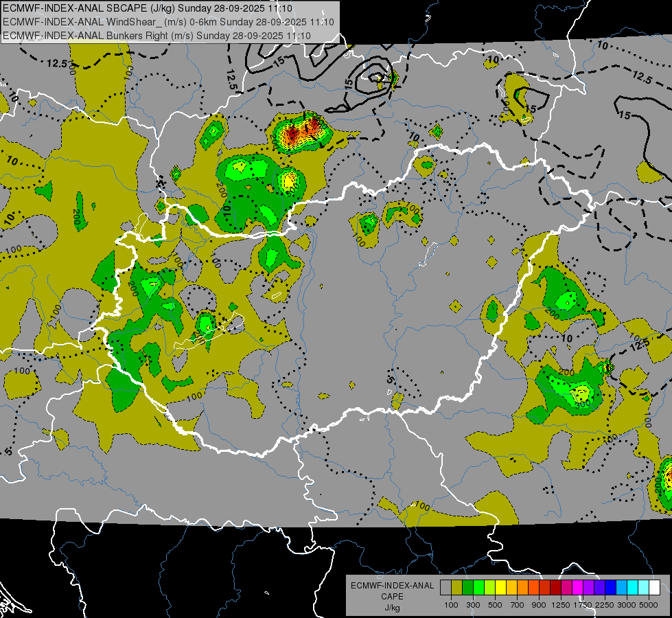
Task: Click the 2250 value under the legend
Action: coord(604,605)
